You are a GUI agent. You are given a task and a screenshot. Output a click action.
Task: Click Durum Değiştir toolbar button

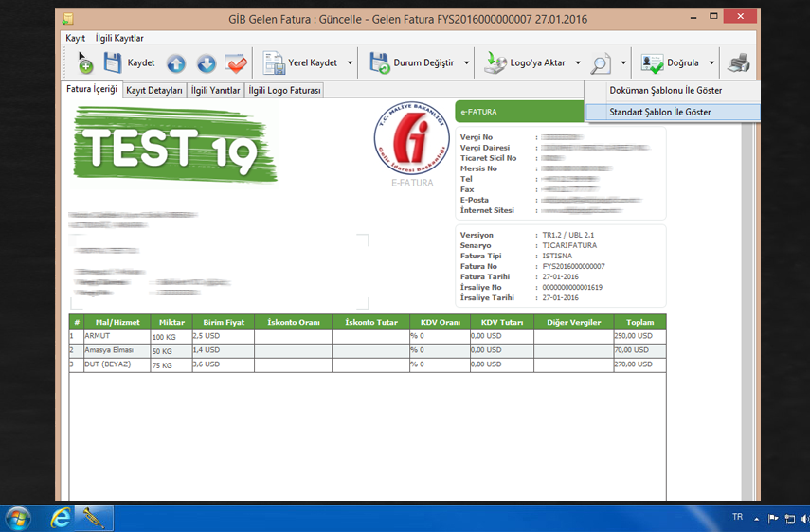pyautogui.click(x=412, y=63)
